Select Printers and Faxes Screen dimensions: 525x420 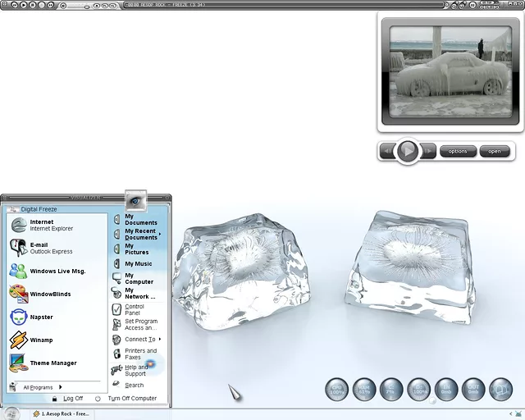[x=139, y=354]
